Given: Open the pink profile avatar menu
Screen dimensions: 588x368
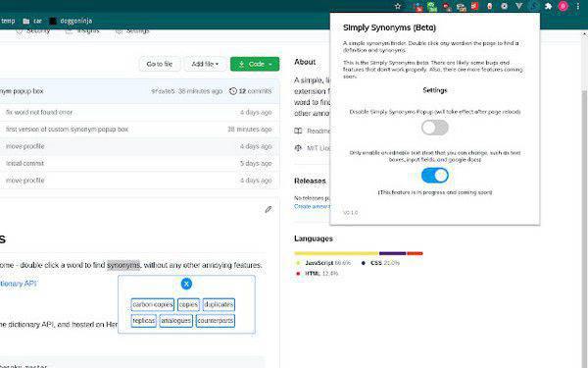Looking at the screenshot, I should (x=563, y=6).
